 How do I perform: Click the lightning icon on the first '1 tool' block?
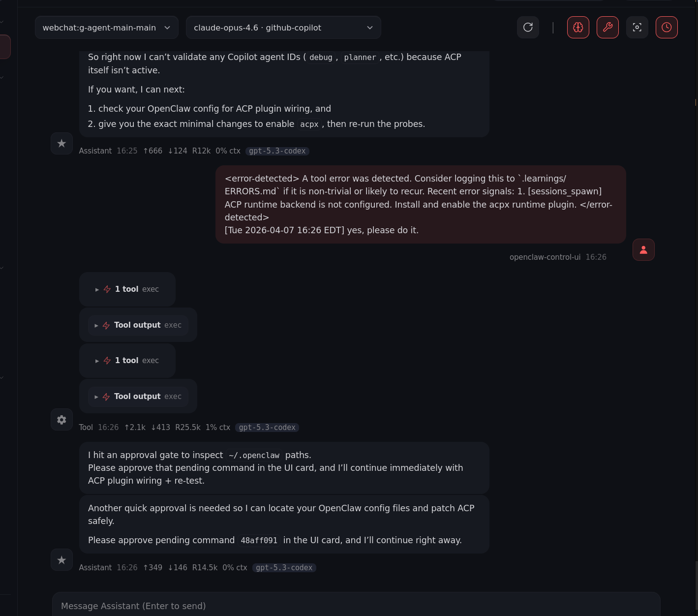coord(107,289)
